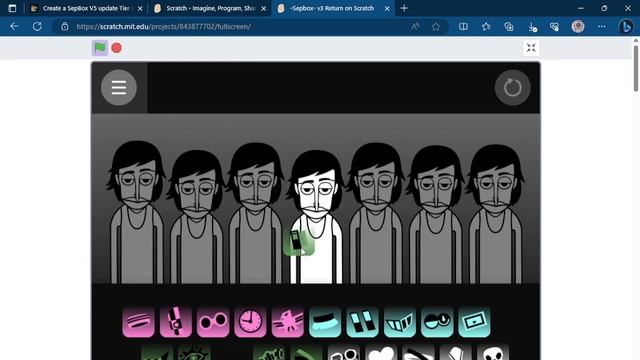
Task: Click the highlighted white center character
Action: pos(316,217)
